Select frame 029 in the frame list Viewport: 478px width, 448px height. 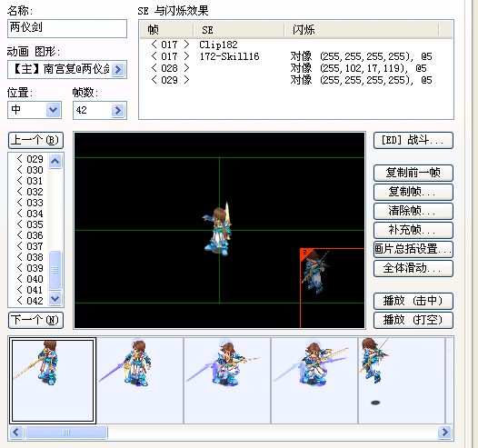(30, 159)
